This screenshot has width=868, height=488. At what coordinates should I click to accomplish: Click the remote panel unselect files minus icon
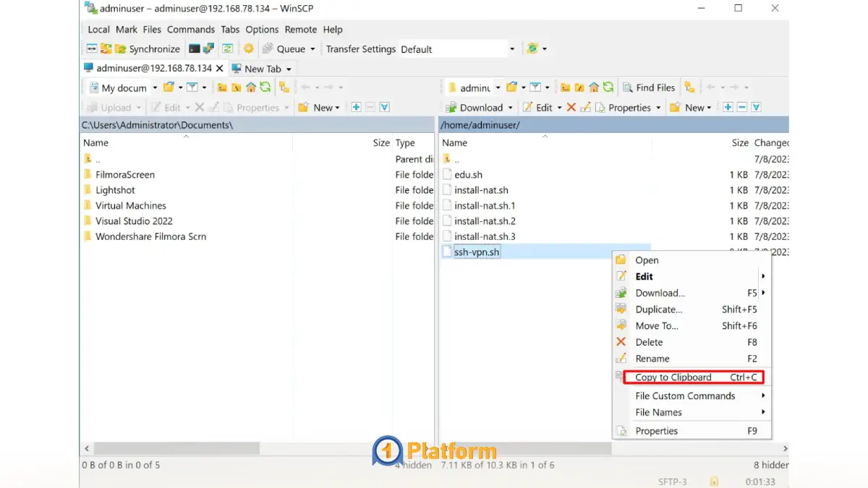pyautogui.click(x=741, y=108)
